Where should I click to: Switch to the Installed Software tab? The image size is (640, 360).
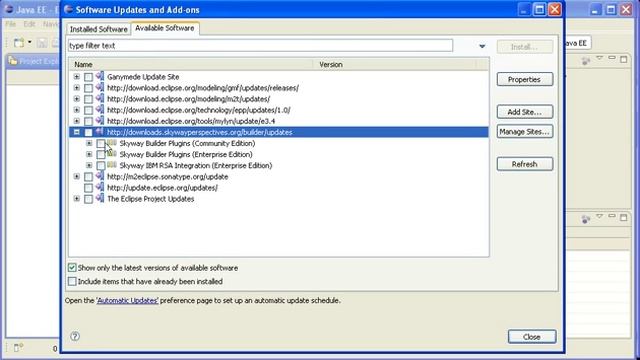pos(98,29)
